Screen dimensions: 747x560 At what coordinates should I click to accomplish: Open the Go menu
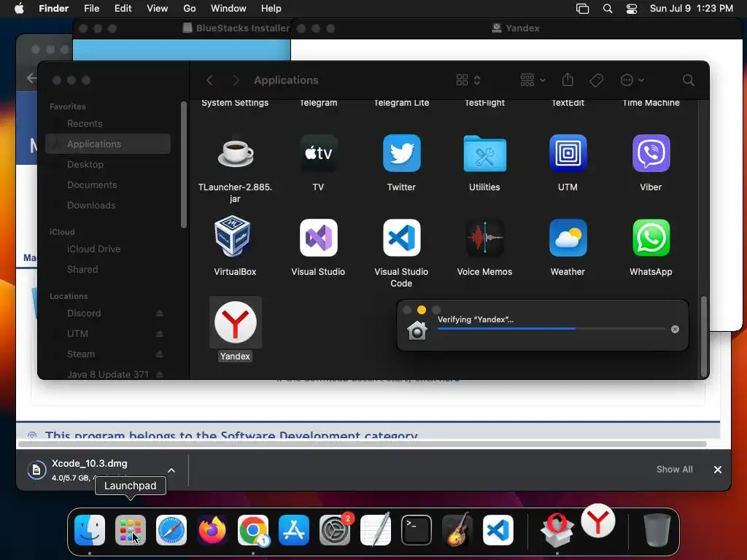(x=190, y=9)
